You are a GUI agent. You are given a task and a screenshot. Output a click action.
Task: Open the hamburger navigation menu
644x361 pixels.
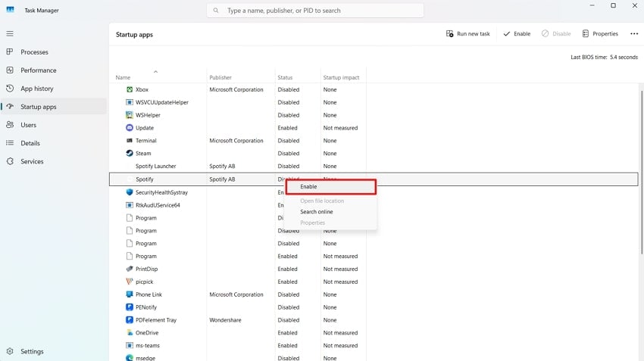click(x=10, y=33)
